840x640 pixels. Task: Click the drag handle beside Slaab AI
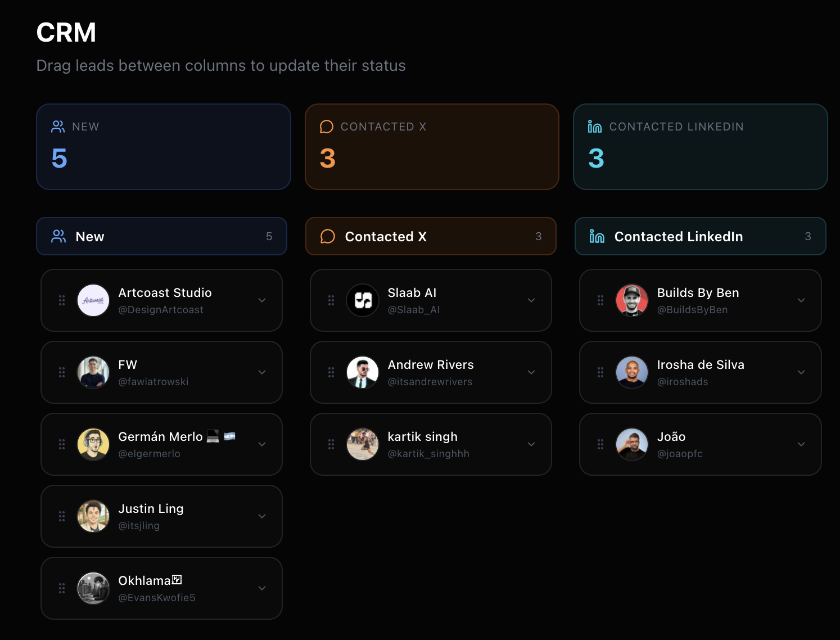[331, 300]
